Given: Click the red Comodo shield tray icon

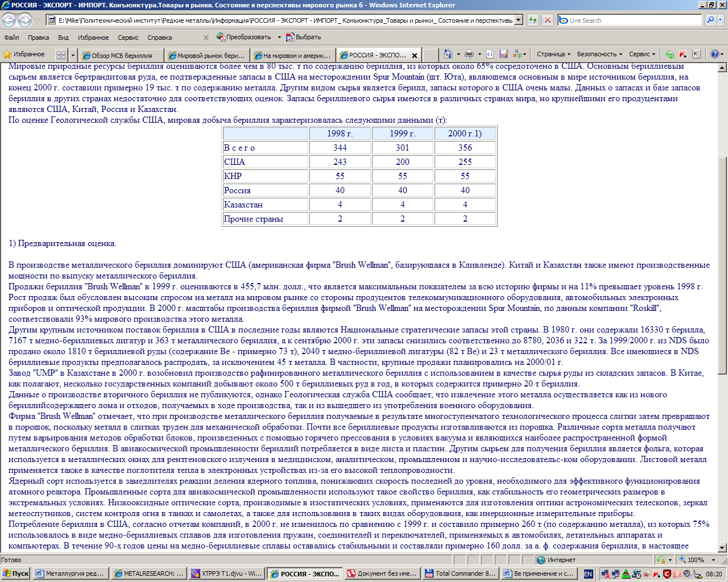Looking at the screenshot, I should (x=667, y=574).
